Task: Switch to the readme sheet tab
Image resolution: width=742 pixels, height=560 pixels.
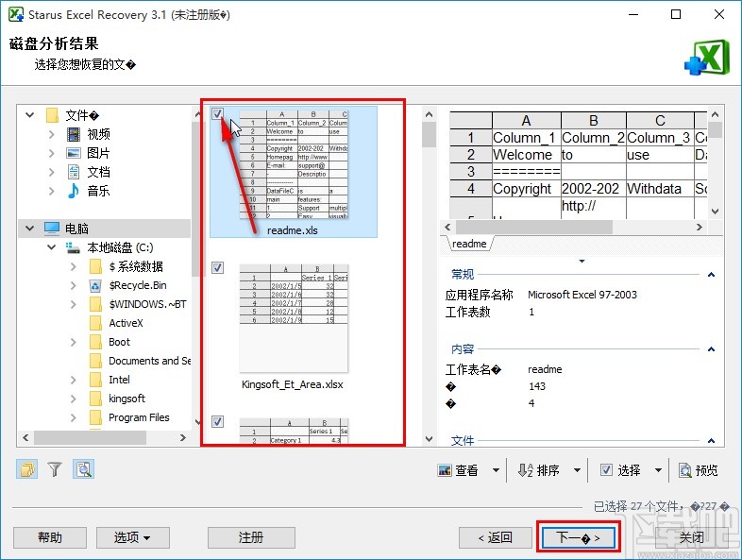Action: (469, 244)
